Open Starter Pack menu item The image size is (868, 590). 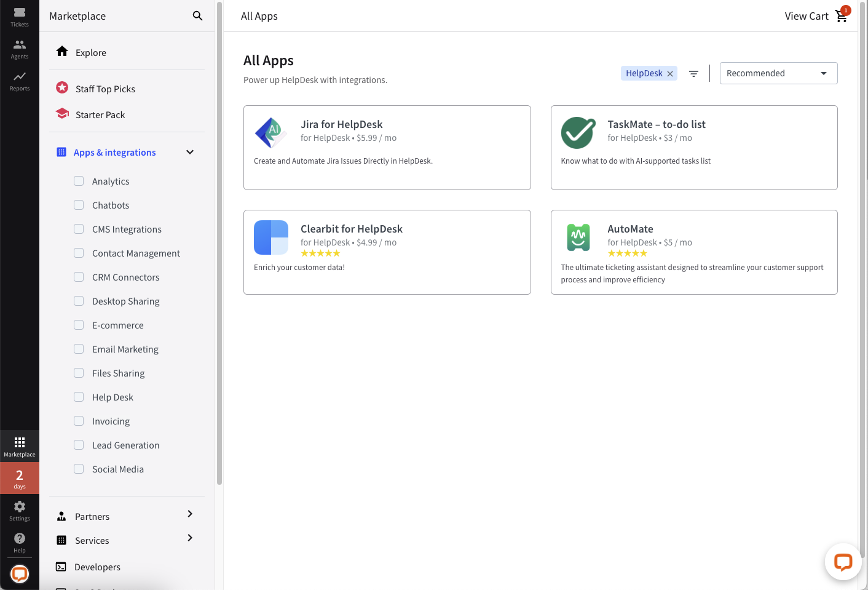(x=100, y=115)
